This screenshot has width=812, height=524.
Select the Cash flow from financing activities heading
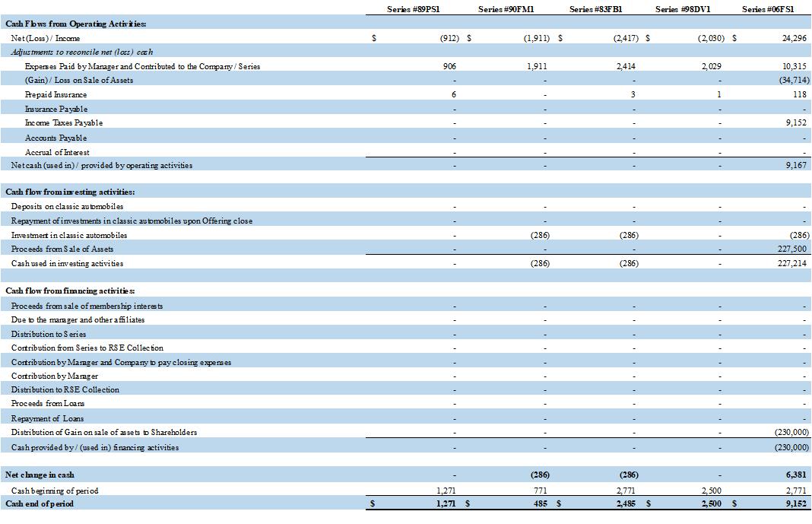pyautogui.click(x=70, y=291)
